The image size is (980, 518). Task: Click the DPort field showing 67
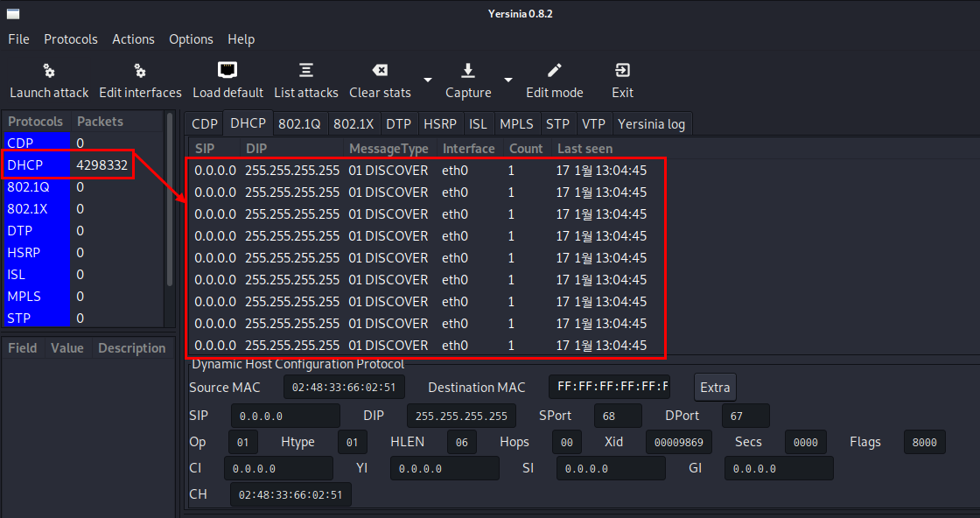[745, 416]
